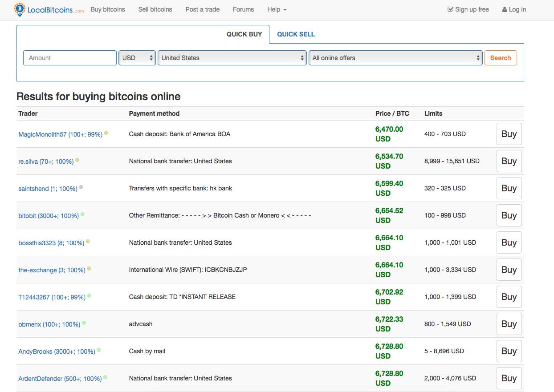Open the United States country dropdown
The height and width of the screenshot is (392, 554).
[232, 58]
